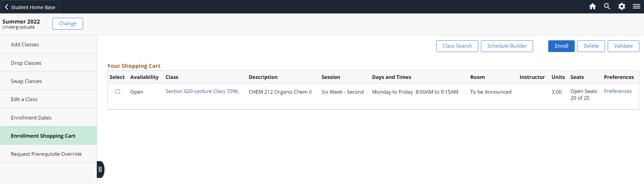Open Drop Classes in the sidebar
Image resolution: width=644 pixels, height=184 pixels.
tap(26, 63)
